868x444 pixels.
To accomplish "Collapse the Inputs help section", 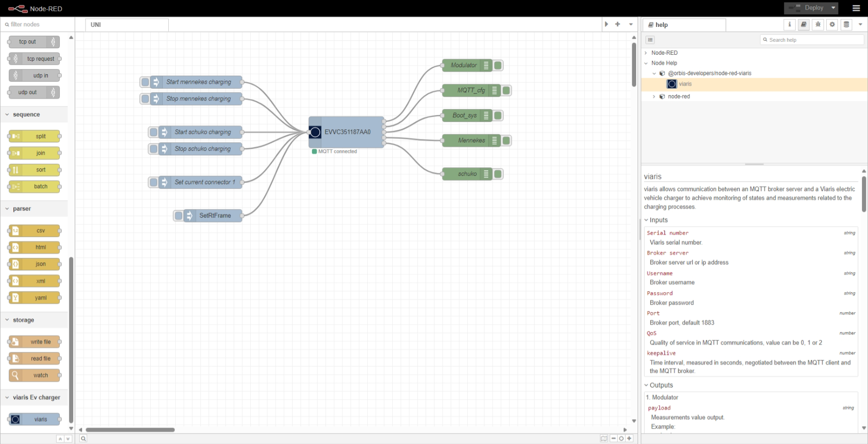I will 656,220.
